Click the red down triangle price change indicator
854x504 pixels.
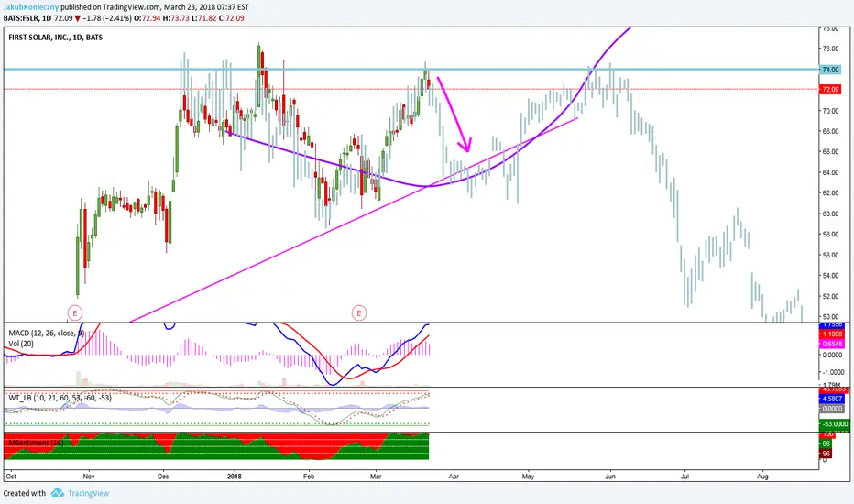[x=78, y=18]
